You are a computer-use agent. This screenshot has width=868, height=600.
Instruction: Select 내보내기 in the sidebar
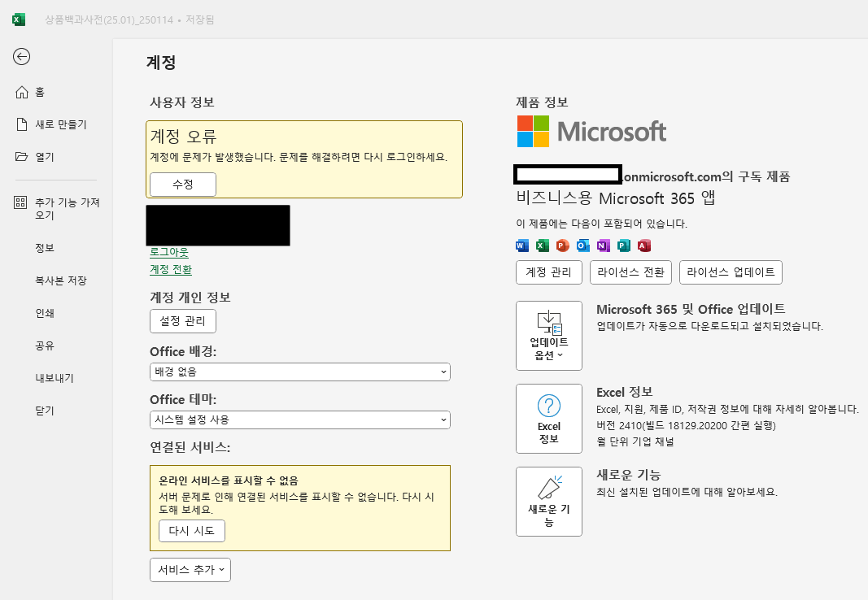(x=55, y=378)
